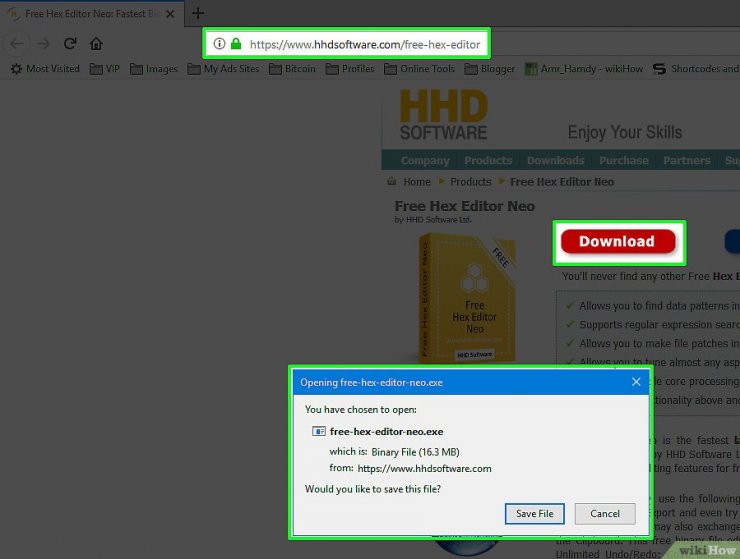Select the Free Hex Editor Neo browser tab
The image size is (740, 559).
click(x=92, y=14)
